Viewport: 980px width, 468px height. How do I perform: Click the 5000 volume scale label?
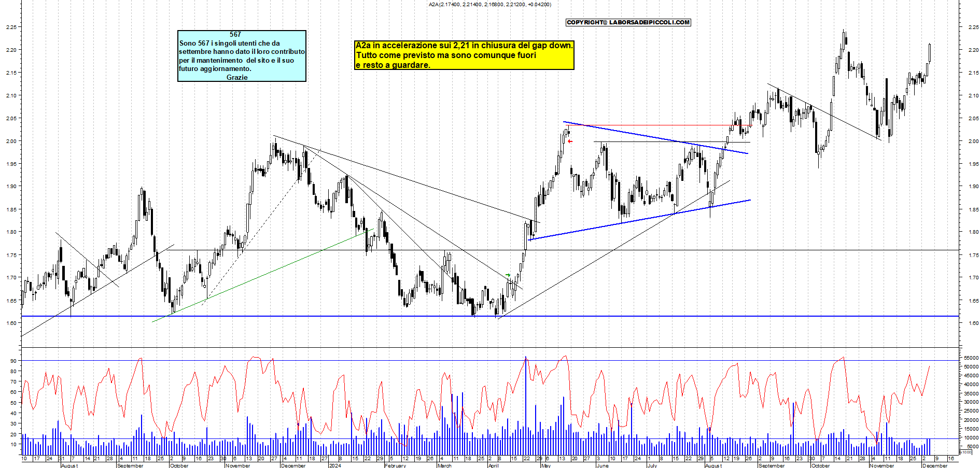[x=972, y=446]
